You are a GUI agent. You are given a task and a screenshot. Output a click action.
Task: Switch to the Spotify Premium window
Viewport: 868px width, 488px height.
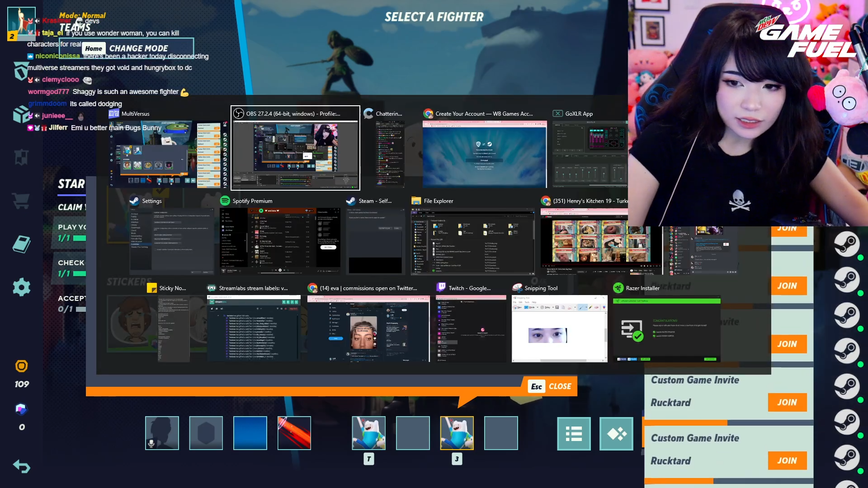pos(280,241)
